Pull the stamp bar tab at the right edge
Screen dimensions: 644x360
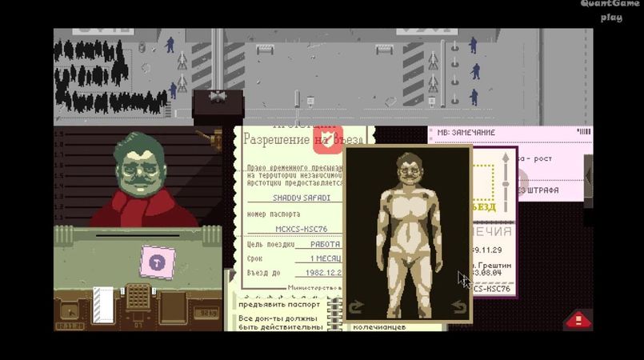(x=588, y=177)
